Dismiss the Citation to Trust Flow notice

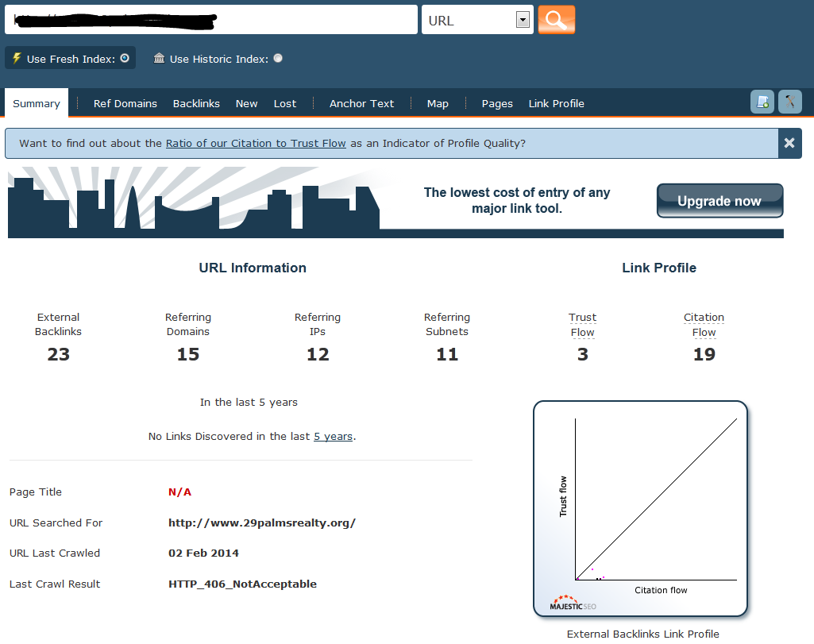pyautogui.click(x=789, y=144)
